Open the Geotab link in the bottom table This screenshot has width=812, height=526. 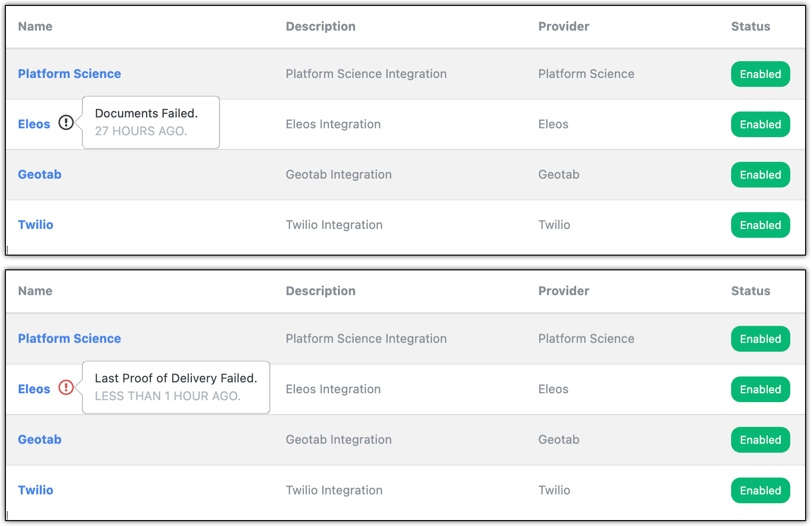point(39,440)
